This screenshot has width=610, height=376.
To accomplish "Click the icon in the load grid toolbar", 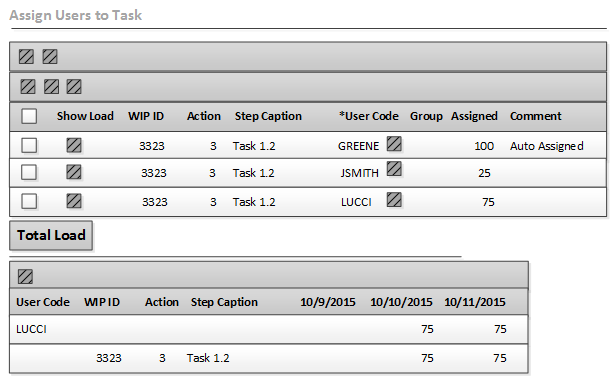I will tap(25, 276).
